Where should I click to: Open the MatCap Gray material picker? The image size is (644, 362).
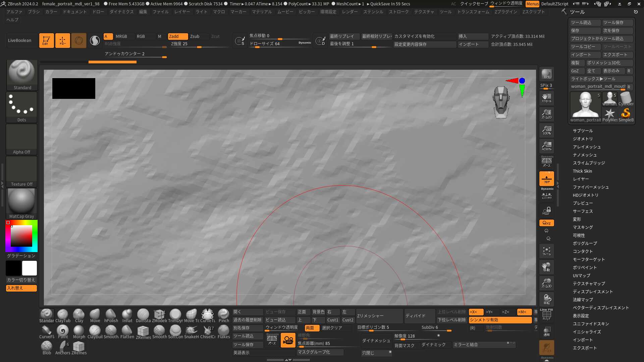(21, 201)
